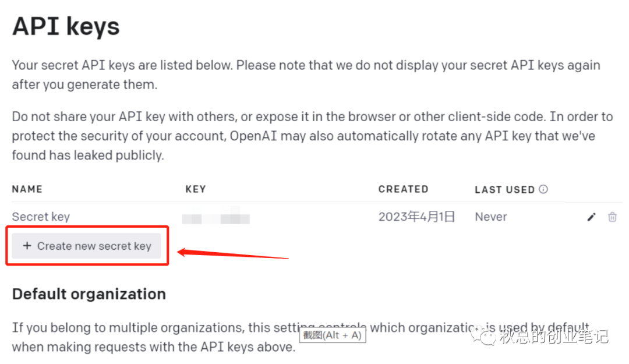Screen dimensions: 629x364
Task: Click the KEY column header
Action: [x=195, y=189]
